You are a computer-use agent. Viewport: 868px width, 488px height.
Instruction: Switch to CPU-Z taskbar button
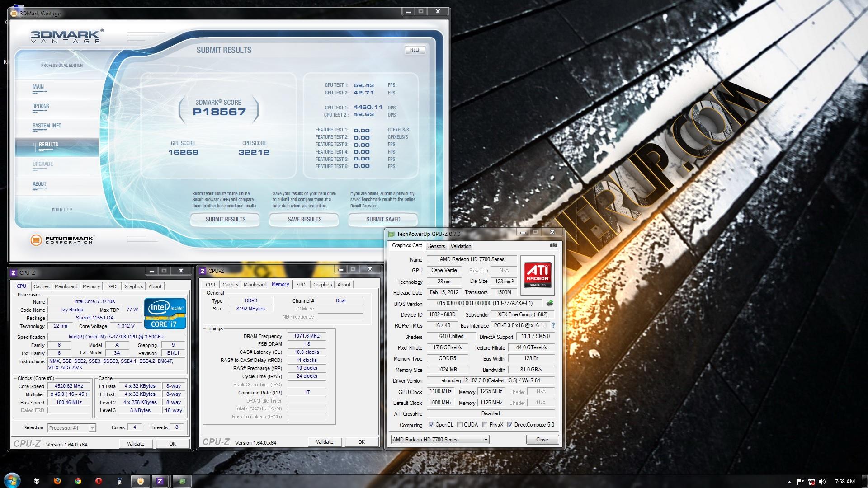pyautogui.click(x=160, y=481)
